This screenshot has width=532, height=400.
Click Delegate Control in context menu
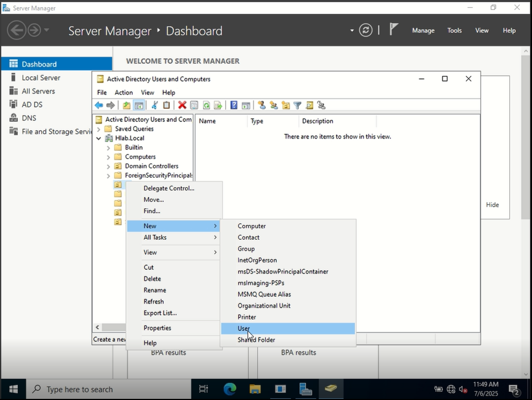pos(174,188)
